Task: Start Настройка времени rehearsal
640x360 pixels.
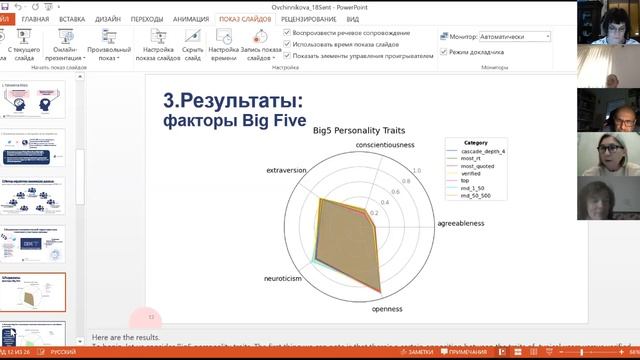Action: coord(223,45)
